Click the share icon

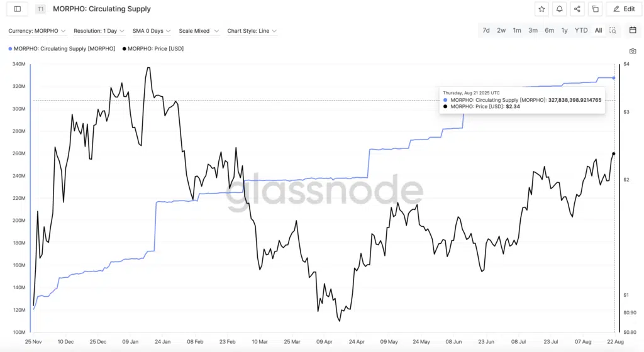(577, 9)
